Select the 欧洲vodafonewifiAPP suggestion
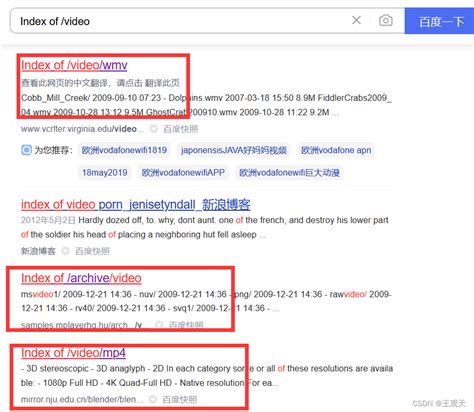Viewport: 474px width, 412px height. (x=183, y=173)
